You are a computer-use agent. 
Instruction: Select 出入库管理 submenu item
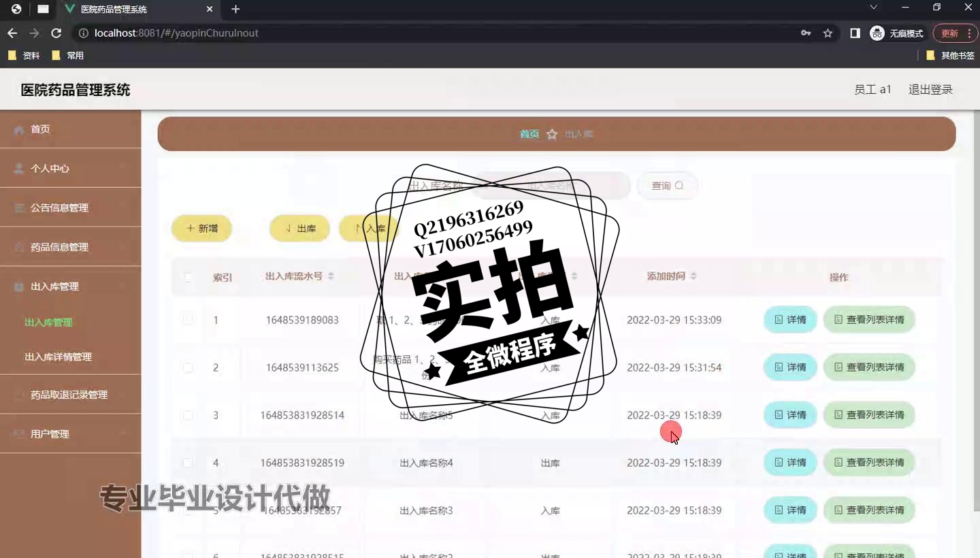tap(48, 323)
